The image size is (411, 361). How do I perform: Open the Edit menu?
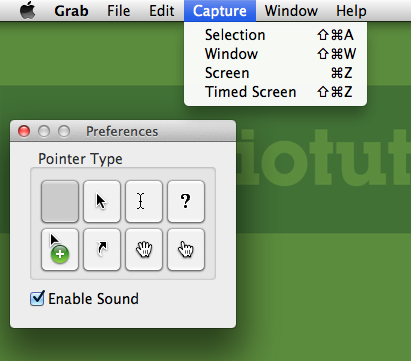(x=162, y=11)
